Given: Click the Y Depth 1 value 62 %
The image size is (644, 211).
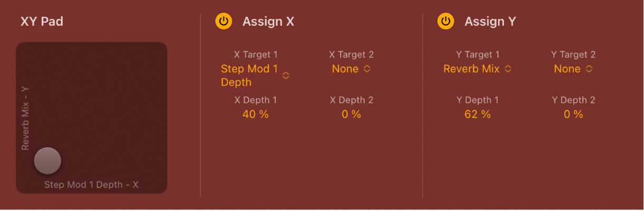Looking at the screenshot, I should pos(477,114).
